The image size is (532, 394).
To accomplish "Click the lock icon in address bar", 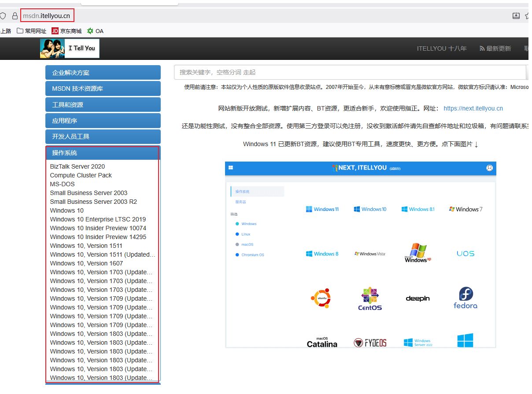I will tap(15, 16).
